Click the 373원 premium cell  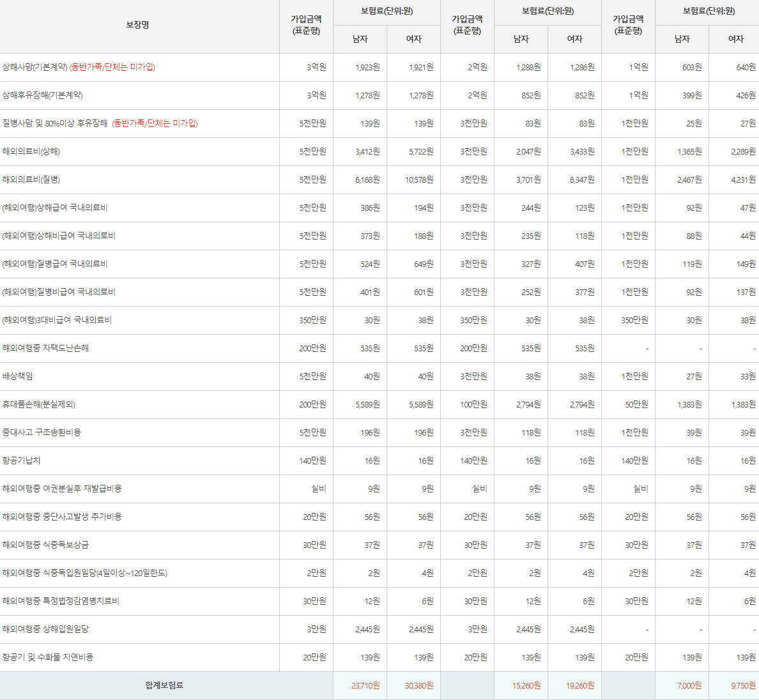click(371, 236)
